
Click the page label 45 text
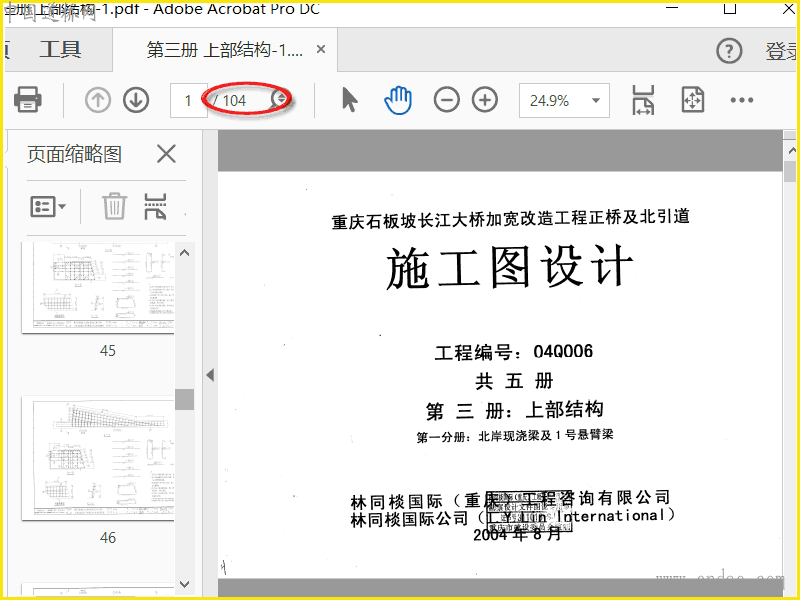(108, 351)
